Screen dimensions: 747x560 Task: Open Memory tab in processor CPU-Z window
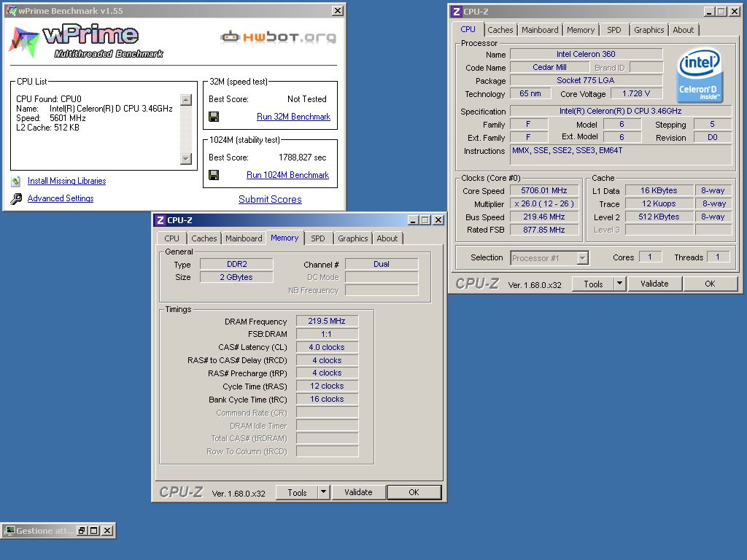580,29
